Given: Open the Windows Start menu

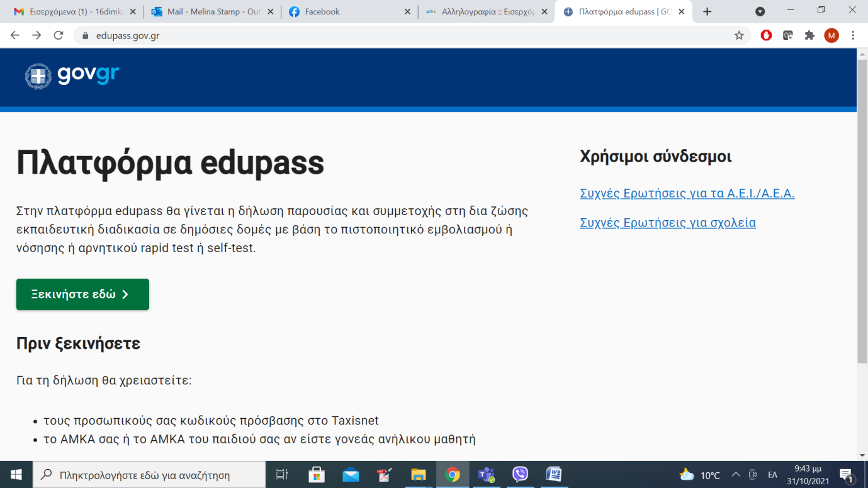Looking at the screenshot, I should click(16, 475).
